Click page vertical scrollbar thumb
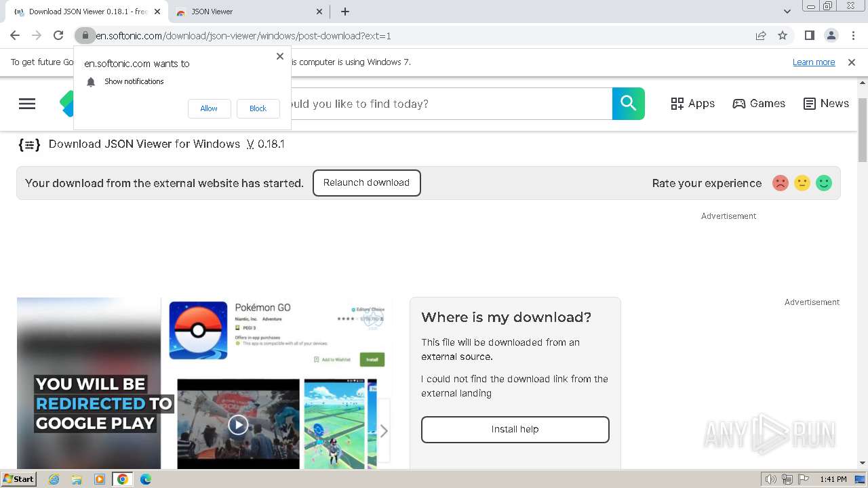This screenshot has width=868, height=488. (863, 130)
